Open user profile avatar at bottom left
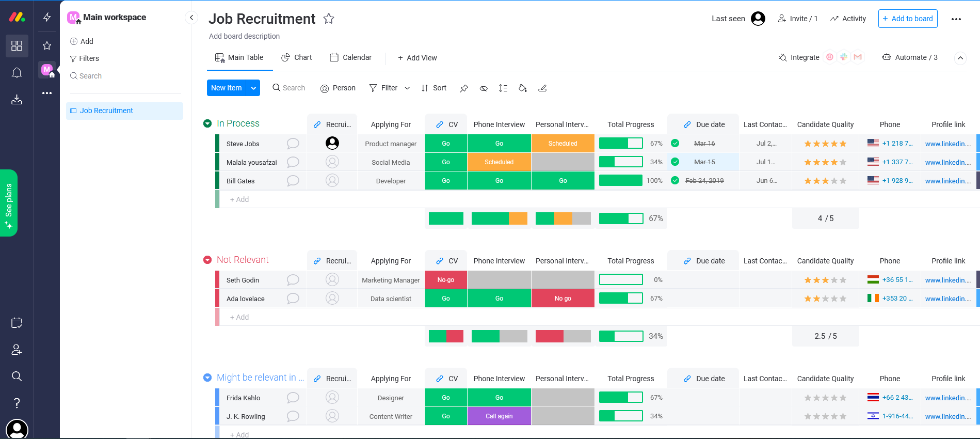The image size is (980, 439). tap(17, 429)
